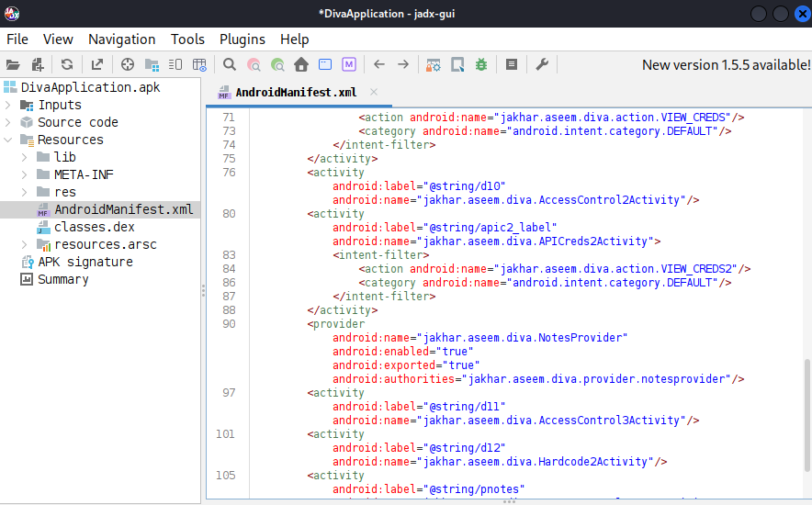Click the Quark engine icon

pyautogui.click(x=457, y=64)
